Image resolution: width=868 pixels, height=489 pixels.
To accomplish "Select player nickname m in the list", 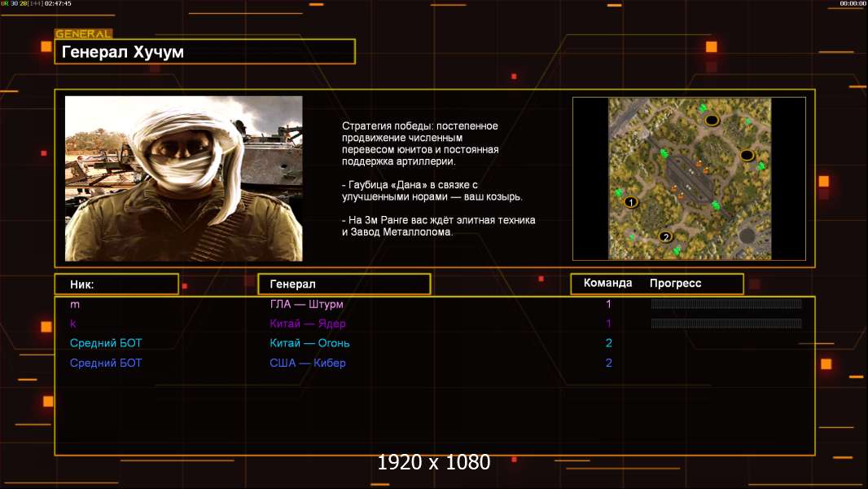I will pyautogui.click(x=75, y=304).
